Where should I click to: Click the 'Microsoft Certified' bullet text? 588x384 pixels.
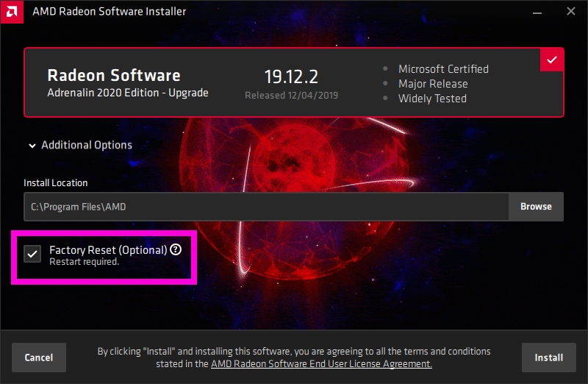[x=443, y=69]
